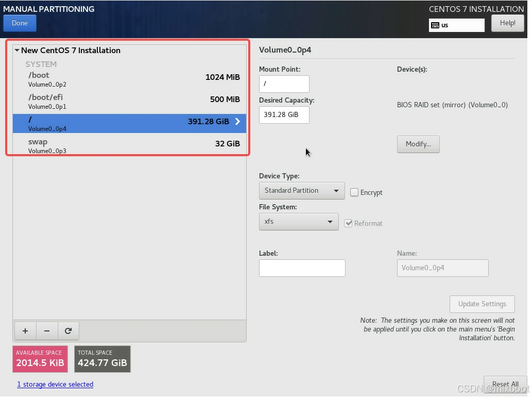Open the 1 storage device selected link

click(55, 385)
